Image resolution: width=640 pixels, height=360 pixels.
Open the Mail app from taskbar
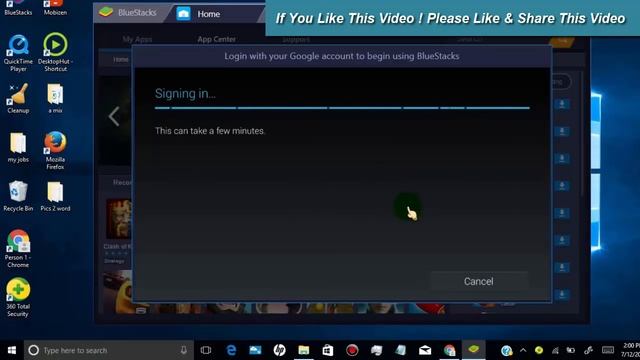coord(425,350)
